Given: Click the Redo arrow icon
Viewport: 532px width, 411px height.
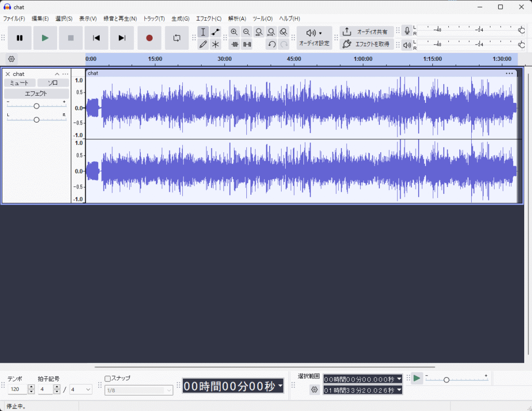Looking at the screenshot, I should pos(284,44).
